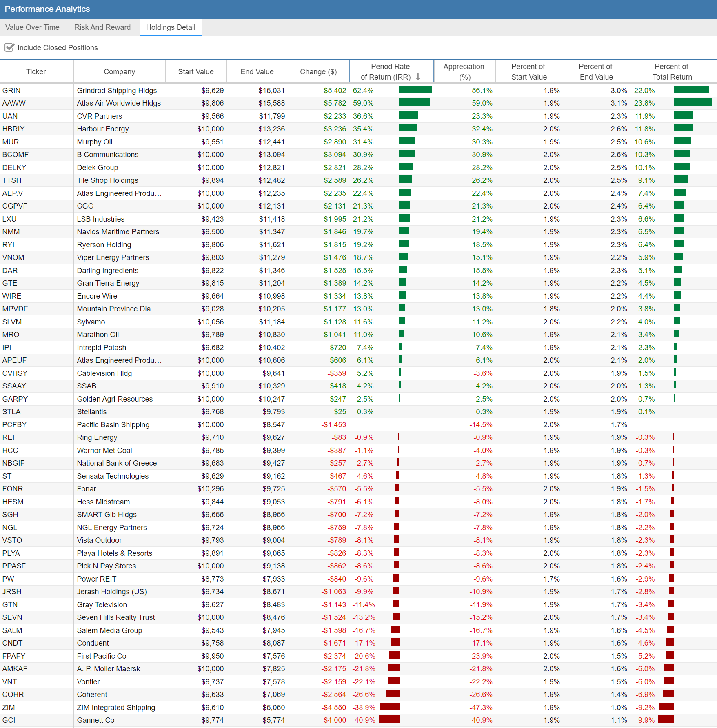Click Seven Hills Realty Trust company name

coord(116,617)
